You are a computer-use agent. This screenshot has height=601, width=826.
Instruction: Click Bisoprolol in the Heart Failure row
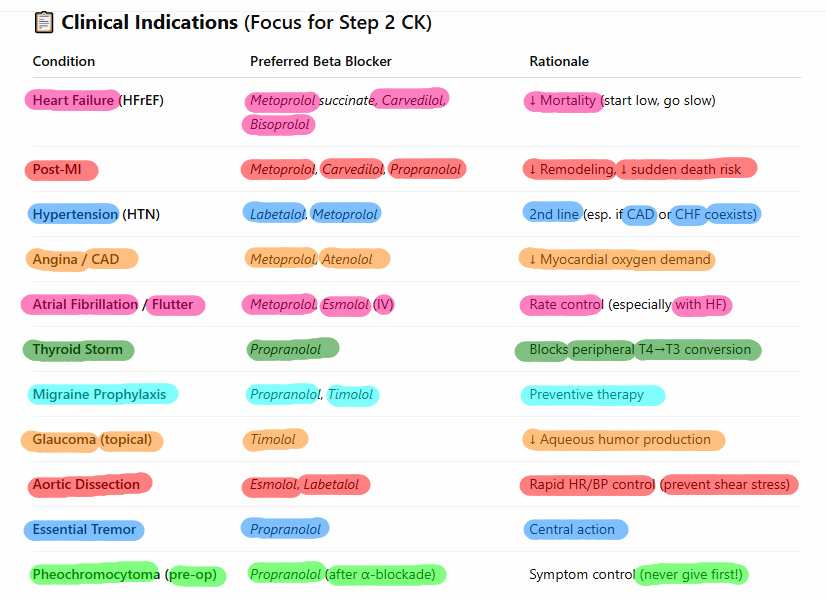click(x=279, y=125)
